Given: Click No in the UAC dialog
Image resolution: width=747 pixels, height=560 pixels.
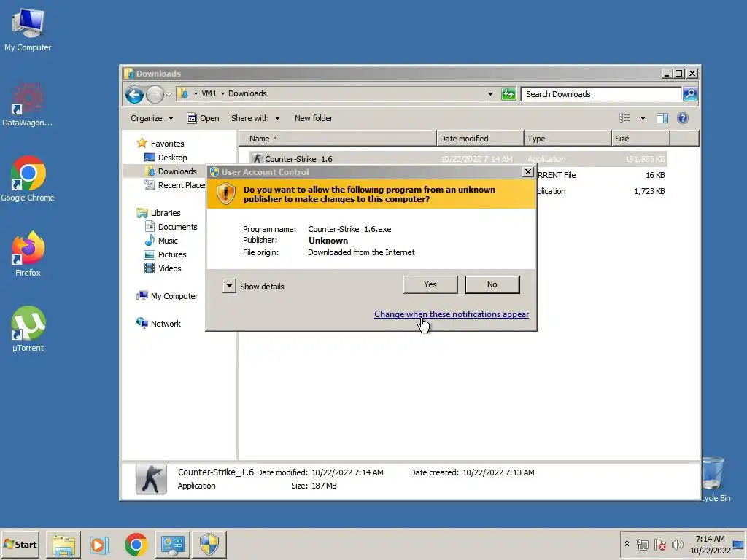Looking at the screenshot, I should click(x=492, y=284).
